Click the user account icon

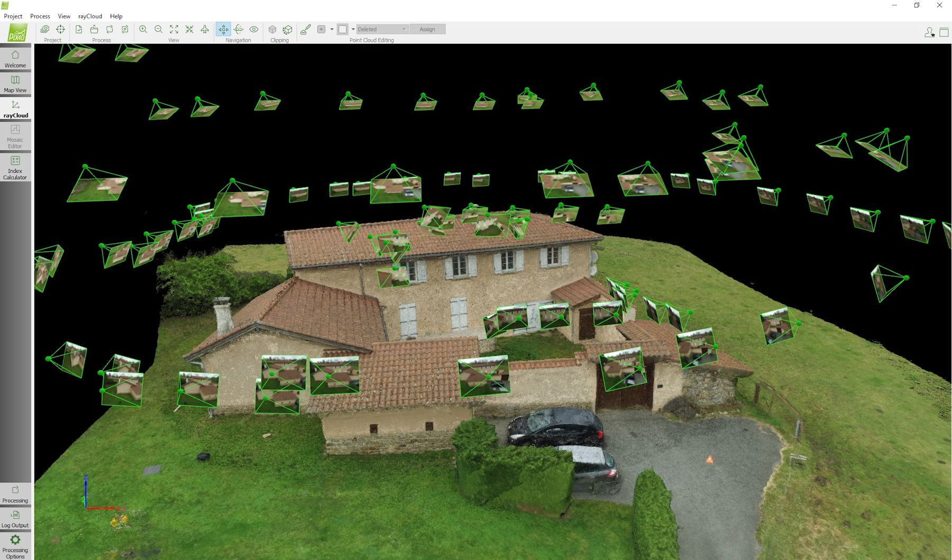coord(929,33)
